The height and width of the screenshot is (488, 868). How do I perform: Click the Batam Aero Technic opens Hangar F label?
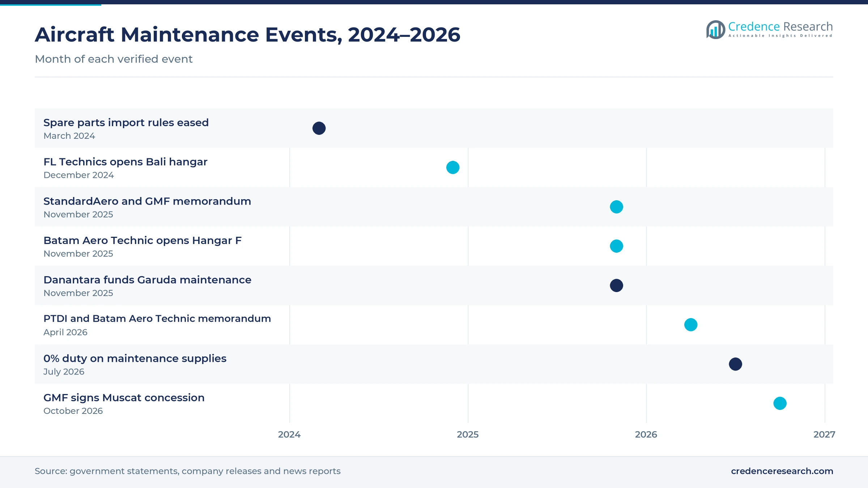click(142, 240)
